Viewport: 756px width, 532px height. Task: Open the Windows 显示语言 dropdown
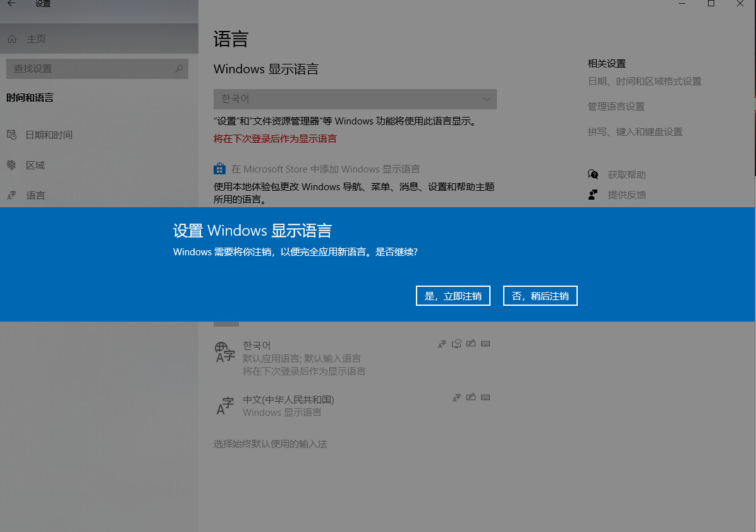[x=355, y=99]
